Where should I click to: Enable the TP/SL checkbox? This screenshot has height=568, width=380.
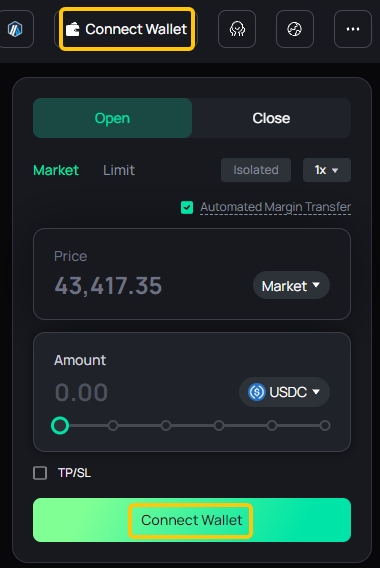(40, 473)
